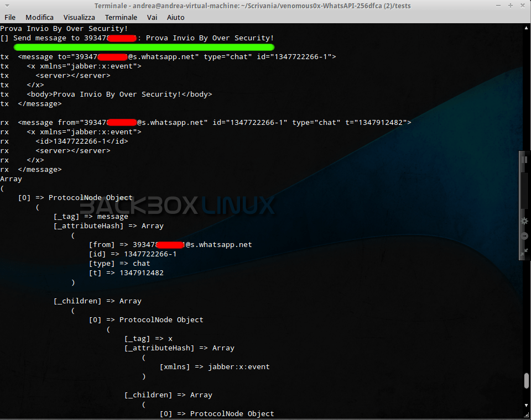Click the tx '<server></server>' line
The height and width of the screenshot is (420, 531).
tap(55, 76)
